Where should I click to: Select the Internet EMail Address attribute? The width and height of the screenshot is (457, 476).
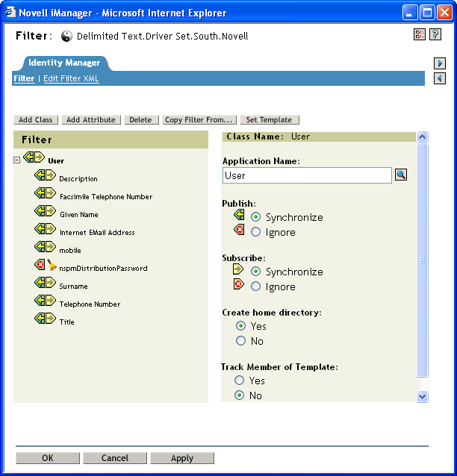[97, 232]
